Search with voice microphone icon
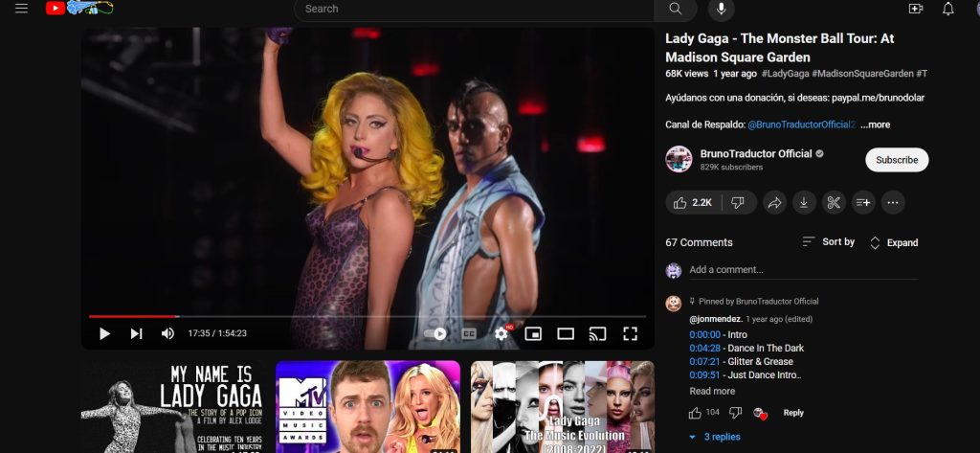Screen dimensions: 980x453 point(721,9)
